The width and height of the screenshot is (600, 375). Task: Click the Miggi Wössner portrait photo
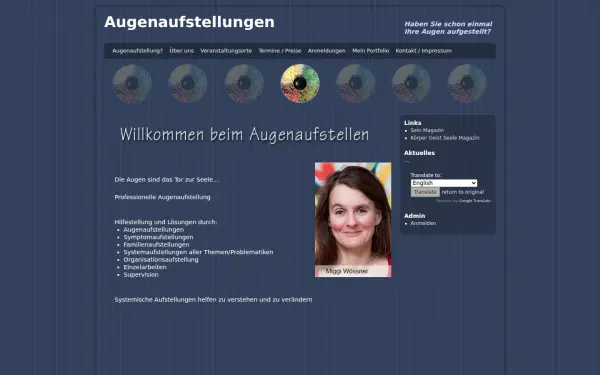pyautogui.click(x=353, y=220)
